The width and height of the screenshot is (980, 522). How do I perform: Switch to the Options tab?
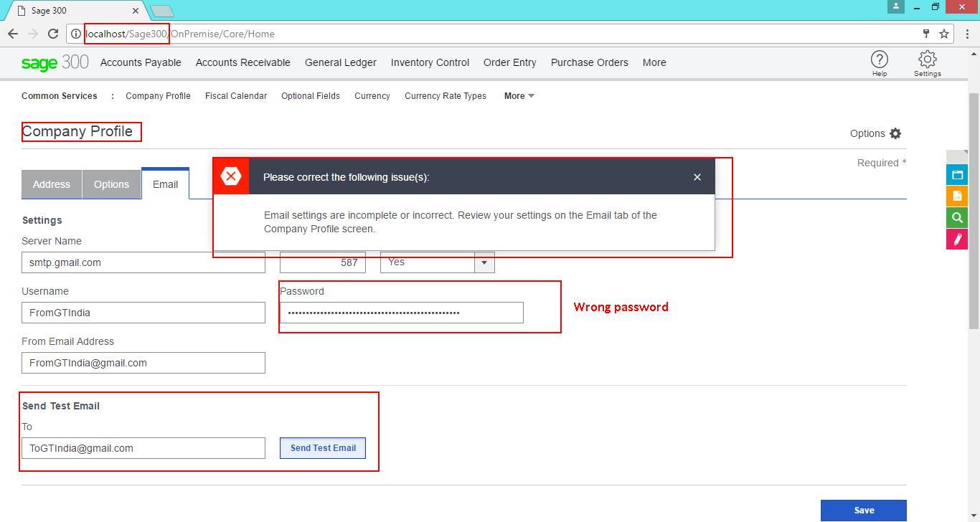(x=111, y=184)
